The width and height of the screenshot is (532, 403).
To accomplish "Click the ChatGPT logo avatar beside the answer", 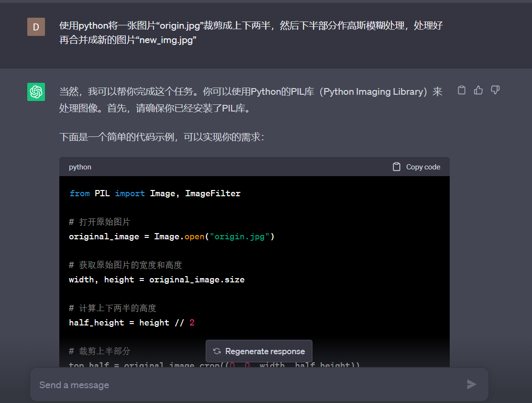I will (36, 92).
